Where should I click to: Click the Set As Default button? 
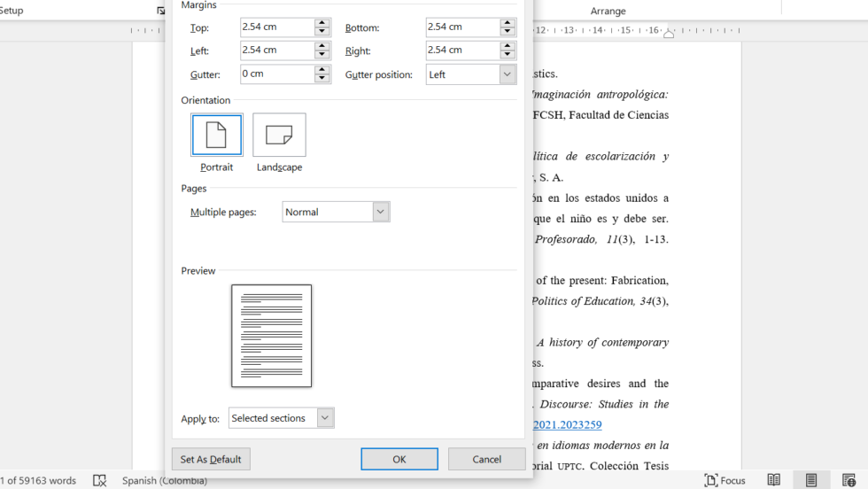click(211, 459)
